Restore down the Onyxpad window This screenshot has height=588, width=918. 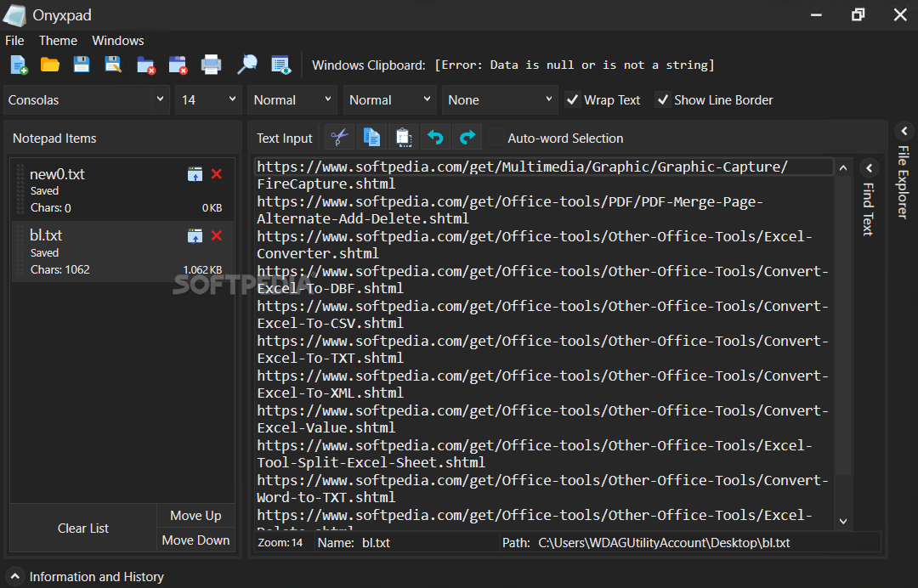pyautogui.click(x=858, y=15)
